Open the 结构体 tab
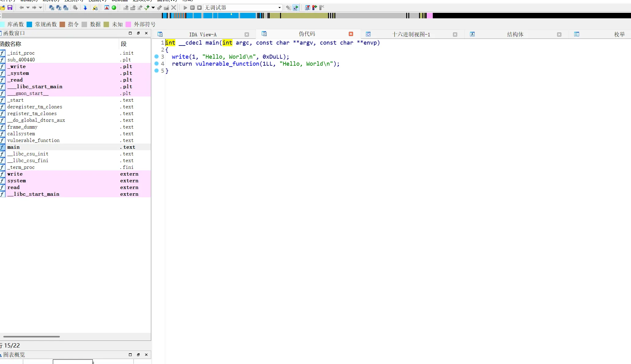Viewport: 631px width, 364px height. 515,35
